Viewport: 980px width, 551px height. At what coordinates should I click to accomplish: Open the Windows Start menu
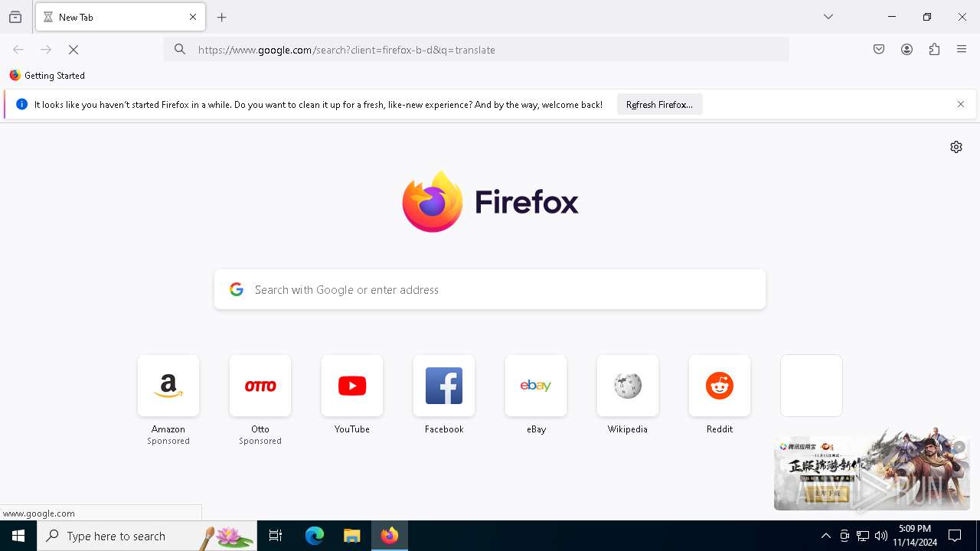coord(18,536)
